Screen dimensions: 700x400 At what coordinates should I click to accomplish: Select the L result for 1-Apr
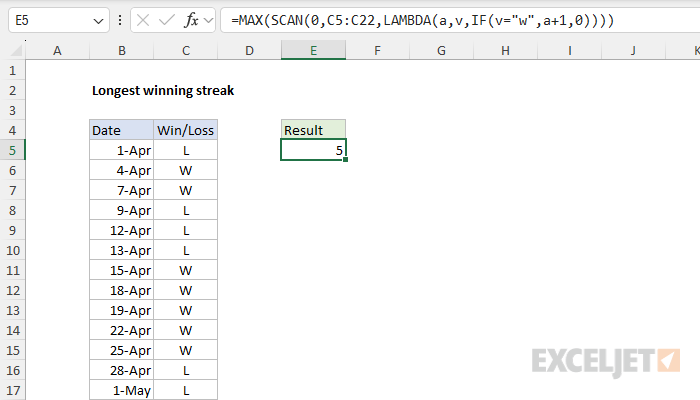(x=186, y=150)
